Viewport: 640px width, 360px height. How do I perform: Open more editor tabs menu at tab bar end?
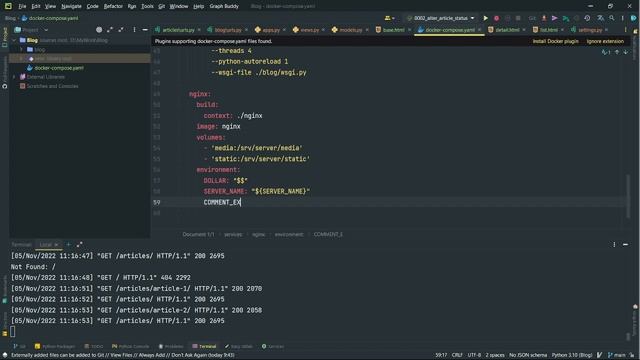point(625,30)
